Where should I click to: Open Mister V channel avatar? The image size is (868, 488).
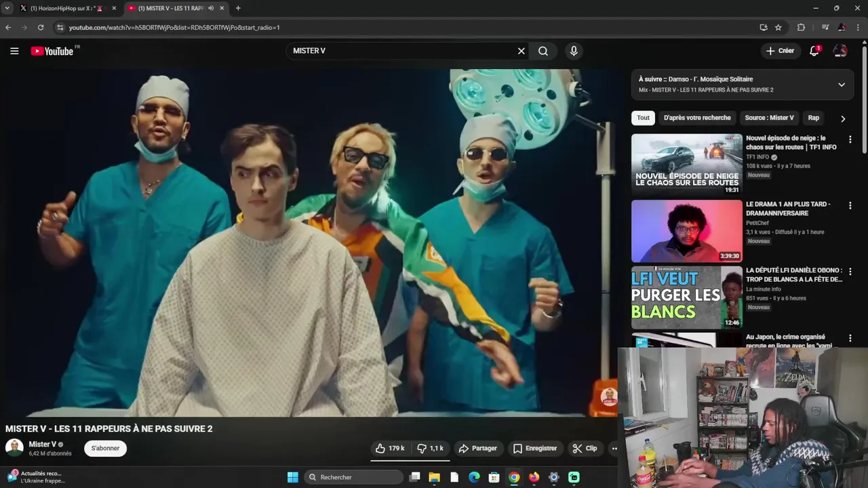(x=14, y=448)
